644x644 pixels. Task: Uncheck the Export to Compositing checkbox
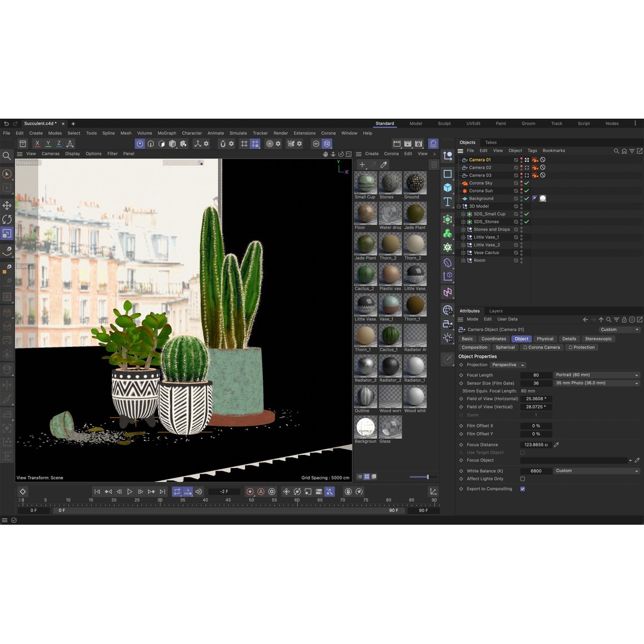(523, 489)
